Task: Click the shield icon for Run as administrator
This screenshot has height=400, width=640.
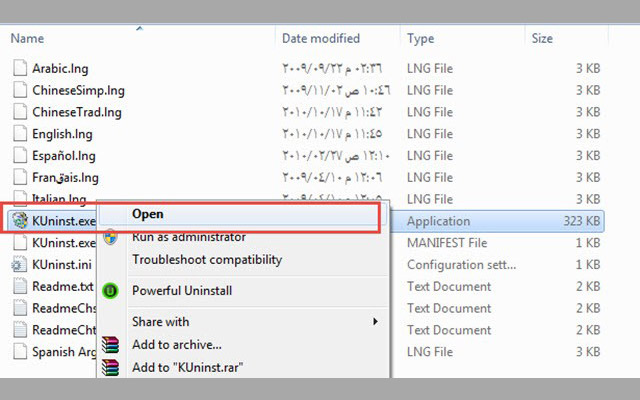Action: [111, 237]
